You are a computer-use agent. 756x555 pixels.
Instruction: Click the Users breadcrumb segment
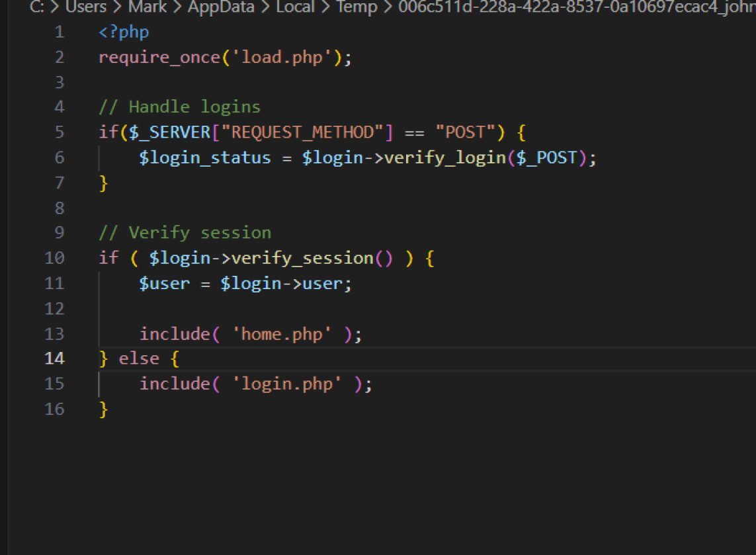86,7
